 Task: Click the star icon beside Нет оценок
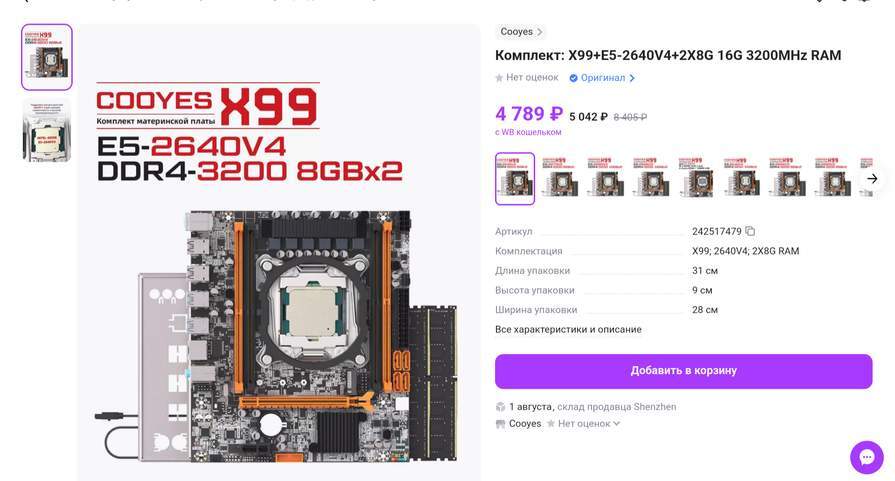pos(499,78)
